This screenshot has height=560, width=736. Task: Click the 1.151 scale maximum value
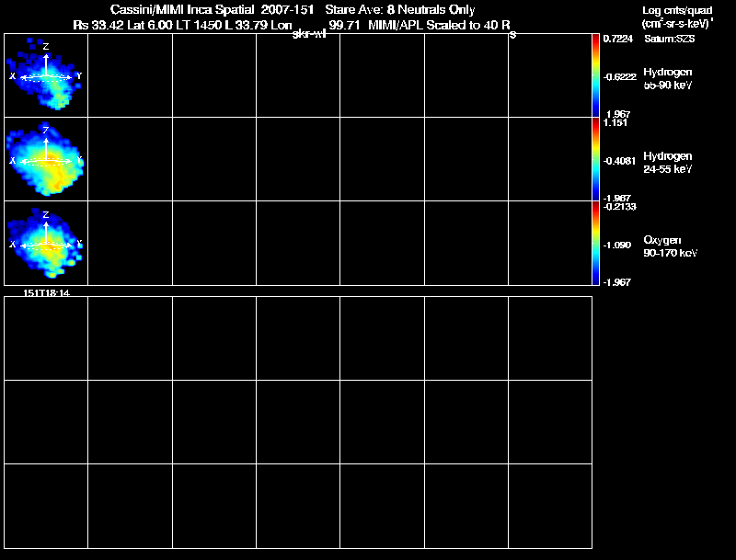tap(615, 122)
